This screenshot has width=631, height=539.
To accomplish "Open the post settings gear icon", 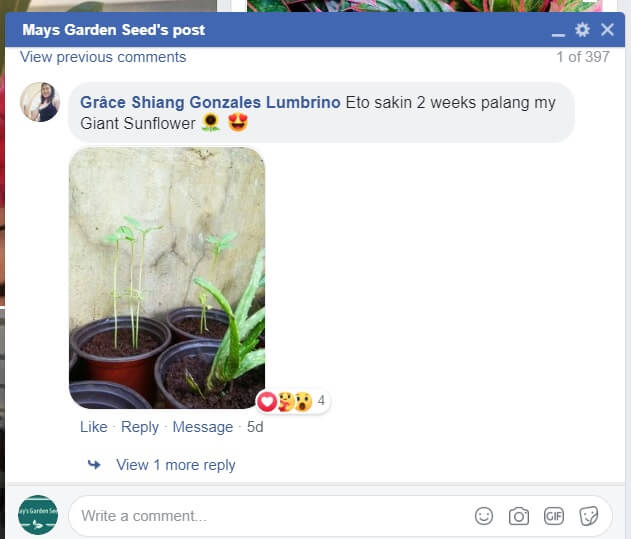I will point(582,30).
